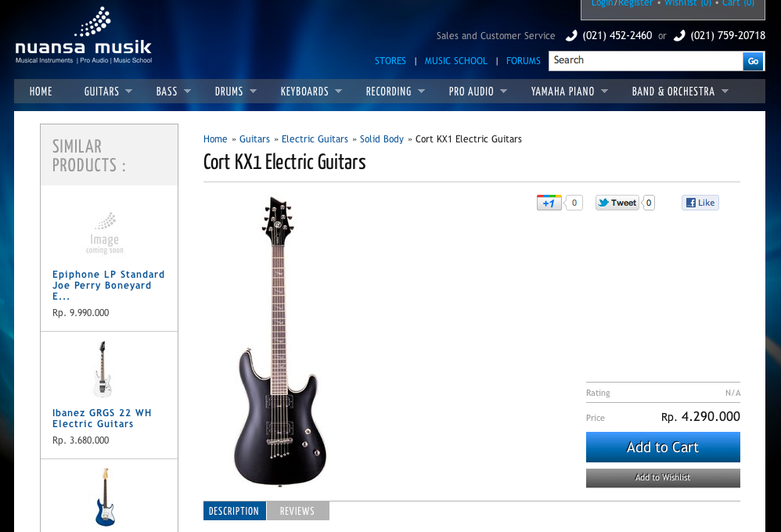Expand the Drums dropdown menu
The image size is (781, 532).
click(253, 92)
